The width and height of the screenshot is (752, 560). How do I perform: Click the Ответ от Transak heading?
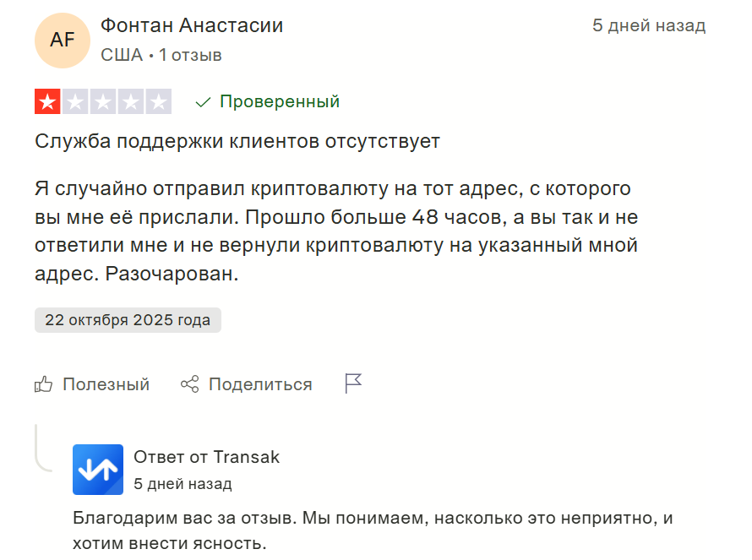[206, 457]
